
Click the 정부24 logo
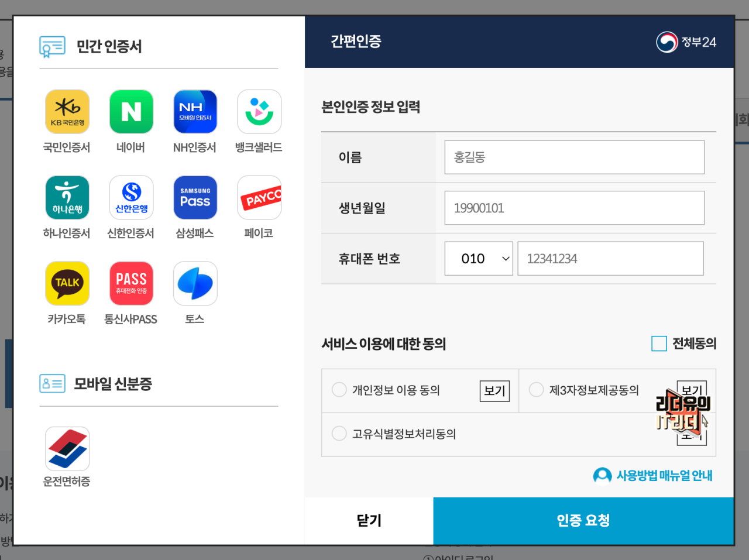click(x=686, y=42)
